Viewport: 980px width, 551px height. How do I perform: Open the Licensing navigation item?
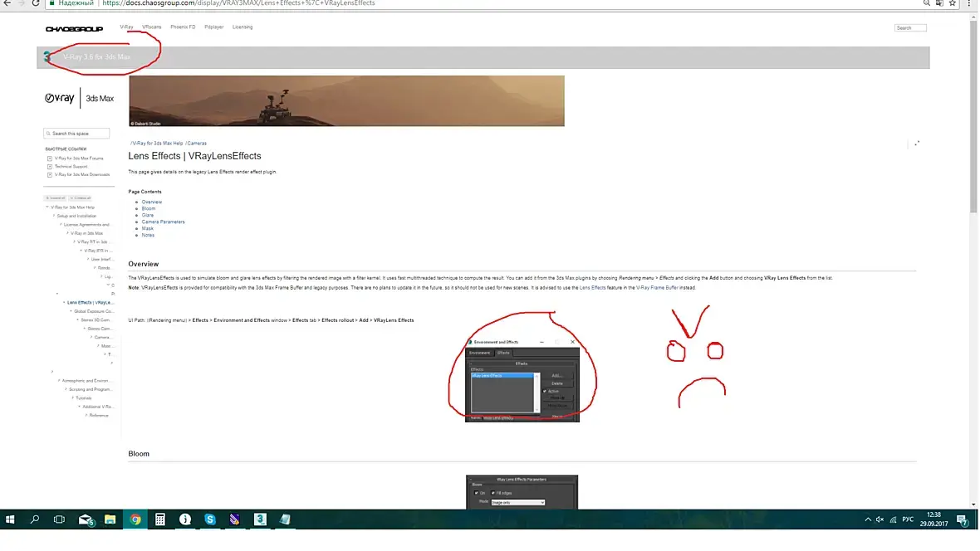[x=243, y=27]
